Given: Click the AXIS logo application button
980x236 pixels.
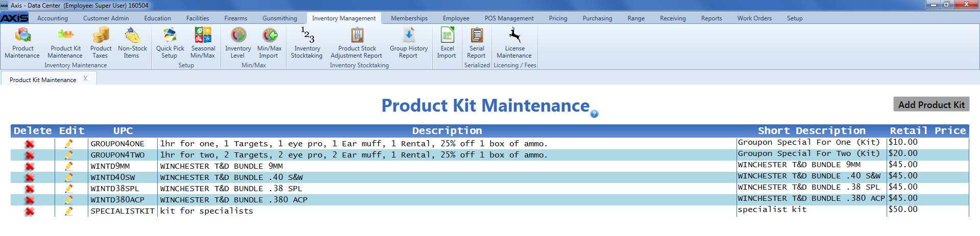Looking at the screenshot, I should click(14, 18).
